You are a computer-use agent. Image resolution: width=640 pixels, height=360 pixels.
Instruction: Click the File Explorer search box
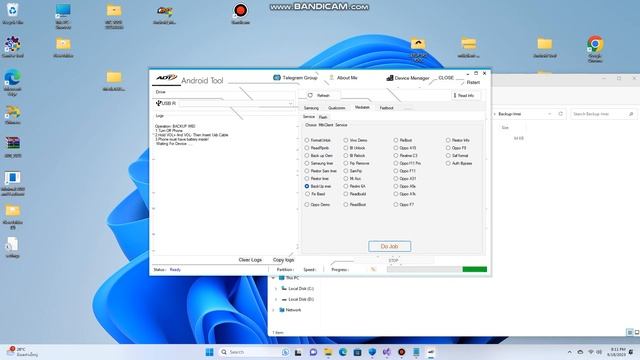[x=603, y=114]
